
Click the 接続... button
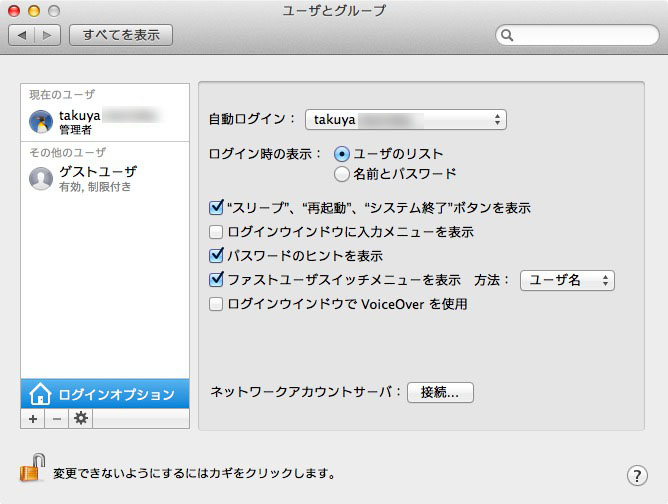pos(440,392)
